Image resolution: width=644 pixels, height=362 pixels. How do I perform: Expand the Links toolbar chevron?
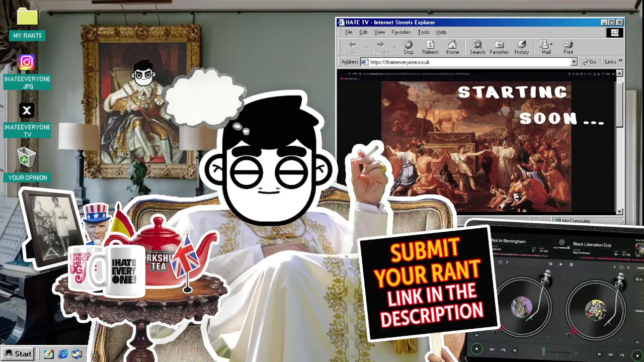point(620,61)
